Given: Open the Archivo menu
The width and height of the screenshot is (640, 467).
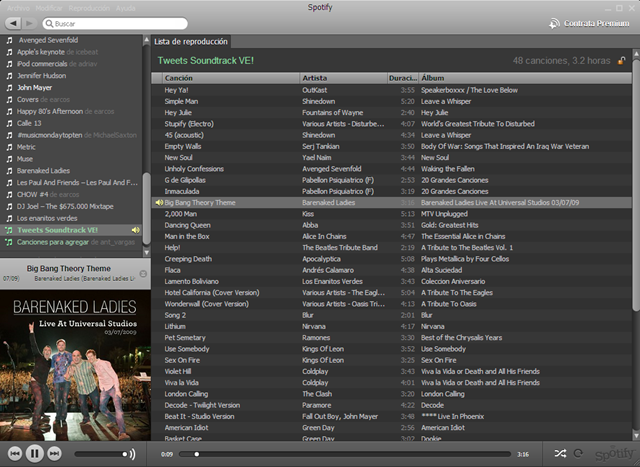Looking at the screenshot, I should pos(18,8).
